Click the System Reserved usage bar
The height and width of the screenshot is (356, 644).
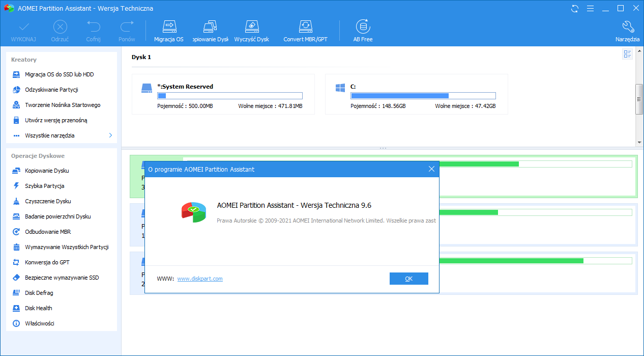pos(230,96)
